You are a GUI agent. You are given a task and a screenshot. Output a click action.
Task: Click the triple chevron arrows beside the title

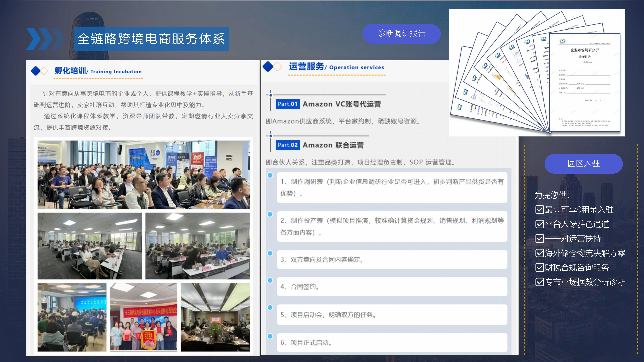point(46,39)
